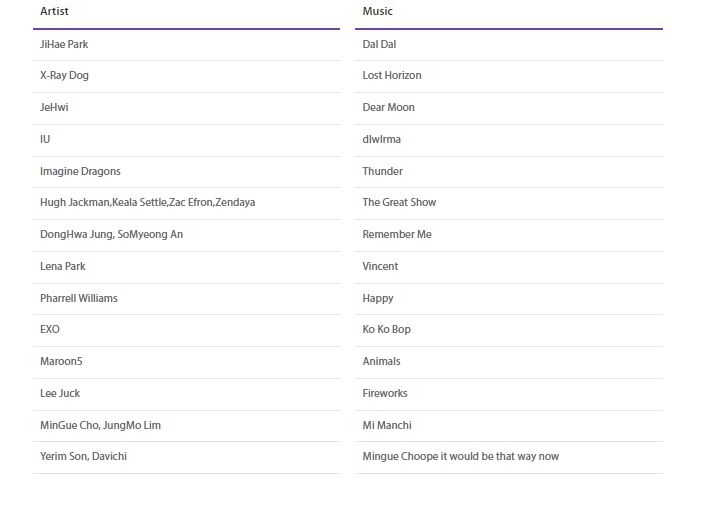This screenshot has height=525, width=705.
Task: Click the Ko Ko Bop track
Action: (x=386, y=329)
